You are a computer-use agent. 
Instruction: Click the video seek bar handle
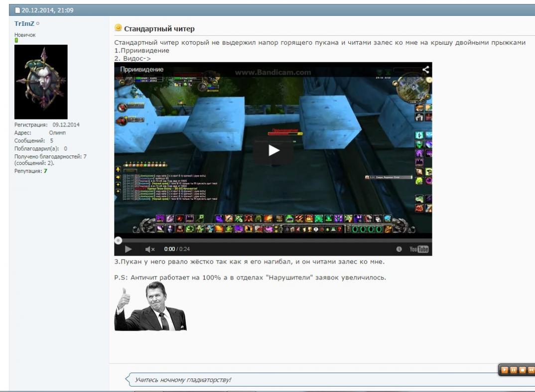[118, 240]
